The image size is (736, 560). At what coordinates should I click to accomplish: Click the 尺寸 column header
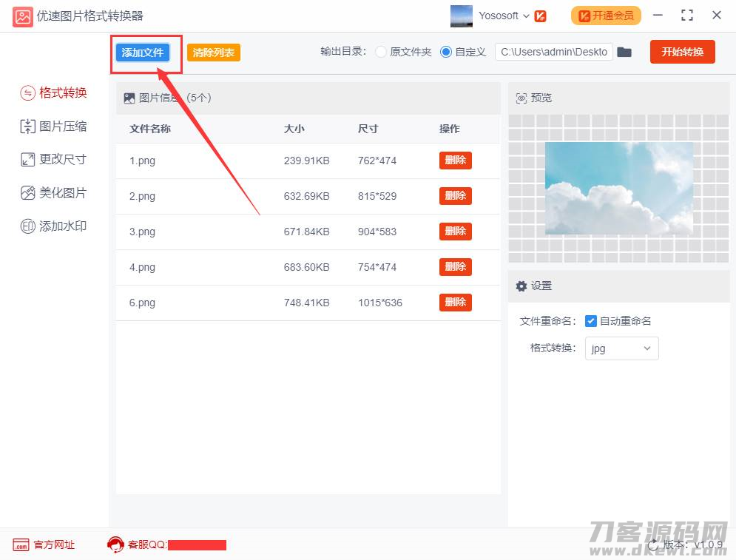pyautogui.click(x=368, y=129)
